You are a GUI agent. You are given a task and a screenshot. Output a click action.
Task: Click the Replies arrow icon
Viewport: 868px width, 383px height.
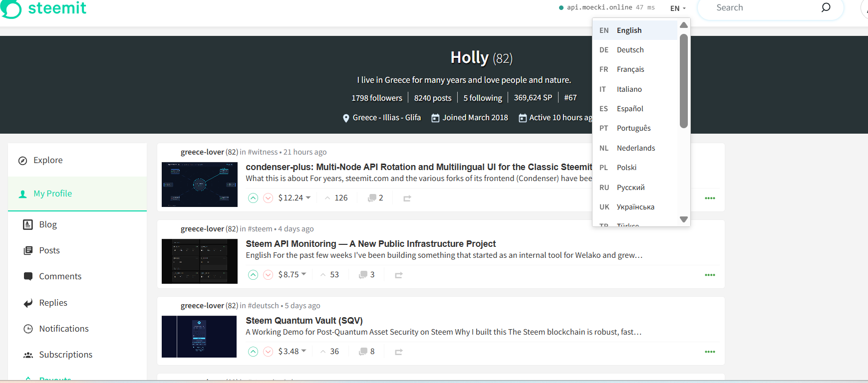point(28,303)
